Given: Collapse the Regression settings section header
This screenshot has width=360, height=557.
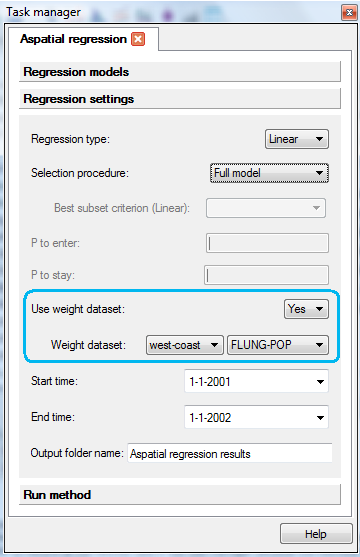Looking at the screenshot, I should coord(180,99).
